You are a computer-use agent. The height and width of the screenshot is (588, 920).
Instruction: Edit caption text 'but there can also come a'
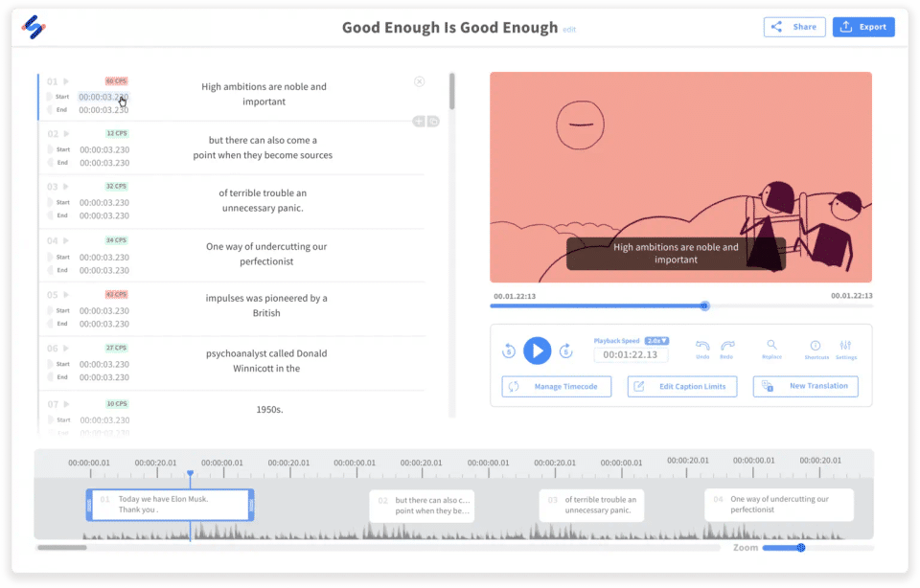pyautogui.click(x=263, y=140)
